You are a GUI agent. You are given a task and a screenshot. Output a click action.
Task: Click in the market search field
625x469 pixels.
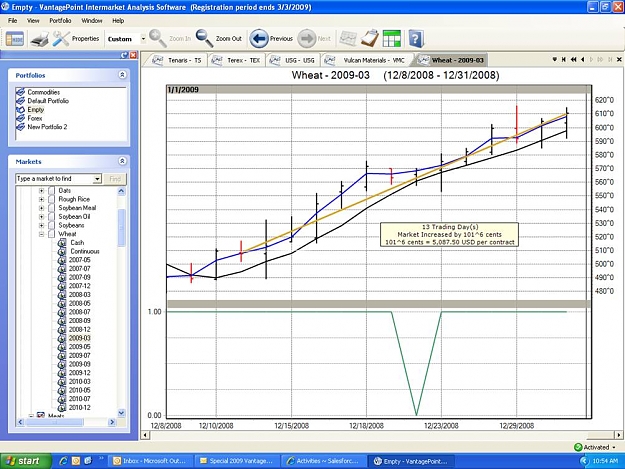tap(55, 179)
